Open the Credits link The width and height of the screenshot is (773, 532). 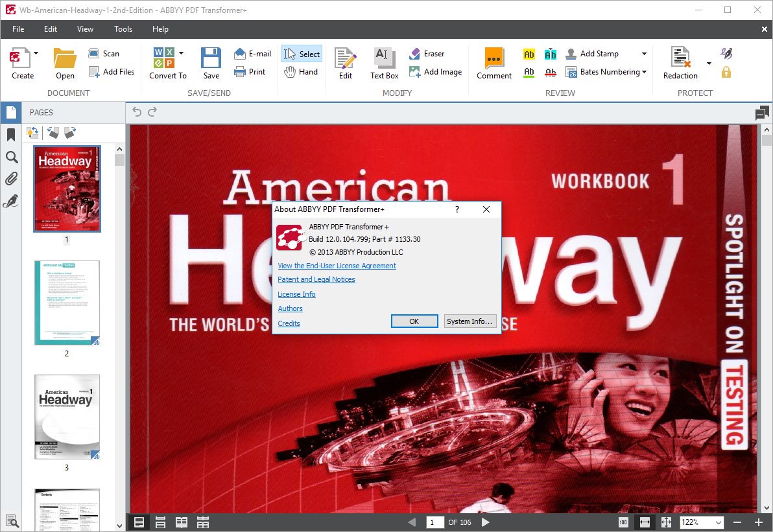[289, 323]
